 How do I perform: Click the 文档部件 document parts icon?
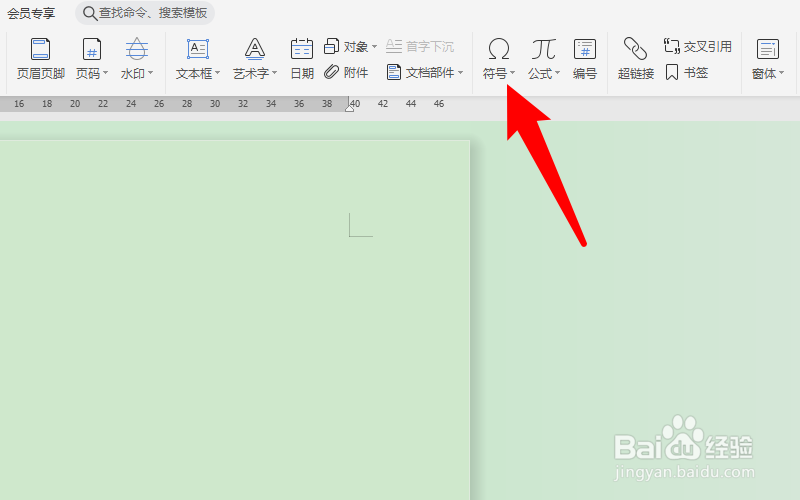[393, 72]
